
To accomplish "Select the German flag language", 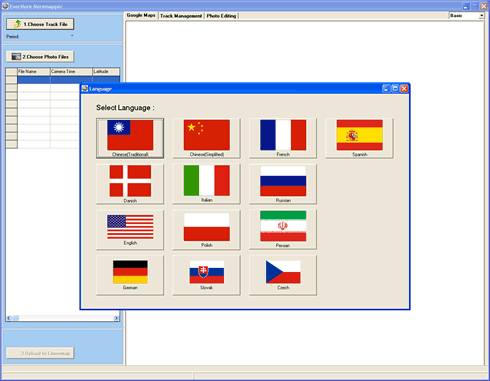I will (130, 275).
